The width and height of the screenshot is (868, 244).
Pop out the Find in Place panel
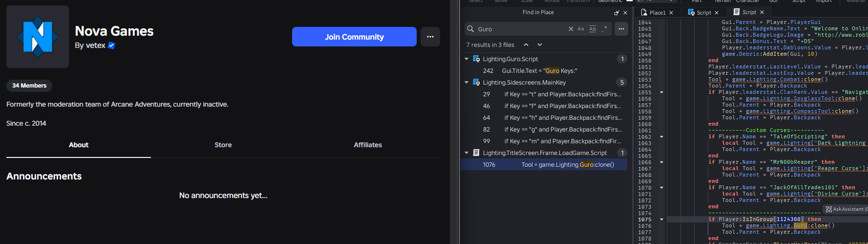[x=616, y=13]
